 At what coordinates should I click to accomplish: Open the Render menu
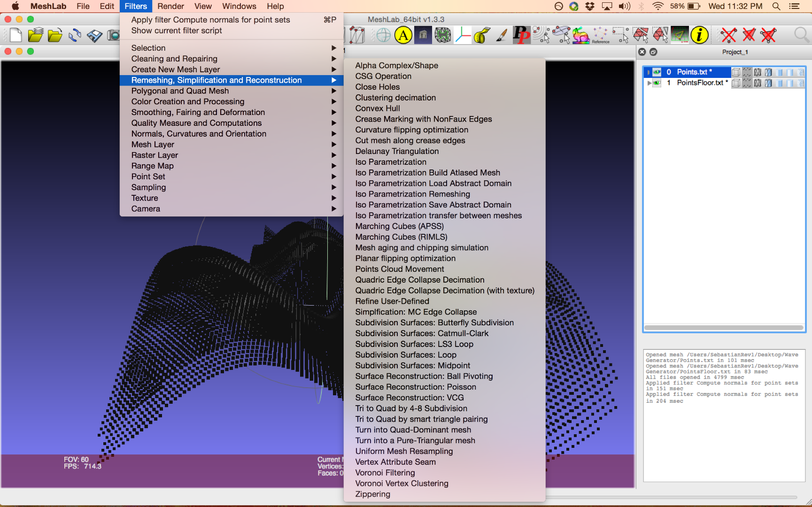pyautogui.click(x=170, y=6)
